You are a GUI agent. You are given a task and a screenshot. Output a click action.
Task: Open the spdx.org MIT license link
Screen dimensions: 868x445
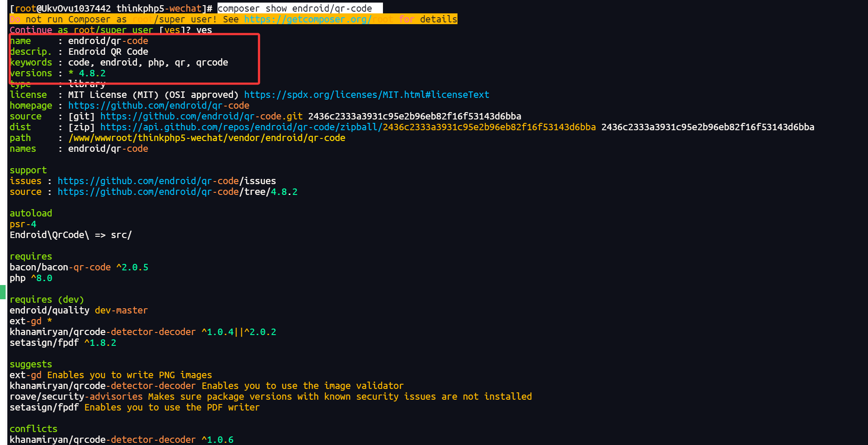(x=367, y=95)
